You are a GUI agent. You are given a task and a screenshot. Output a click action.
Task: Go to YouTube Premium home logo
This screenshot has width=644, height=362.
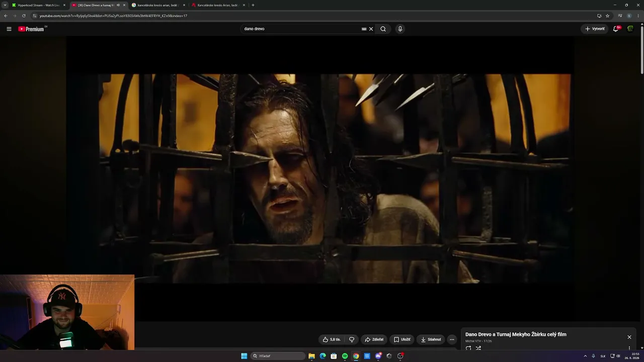[32, 29]
